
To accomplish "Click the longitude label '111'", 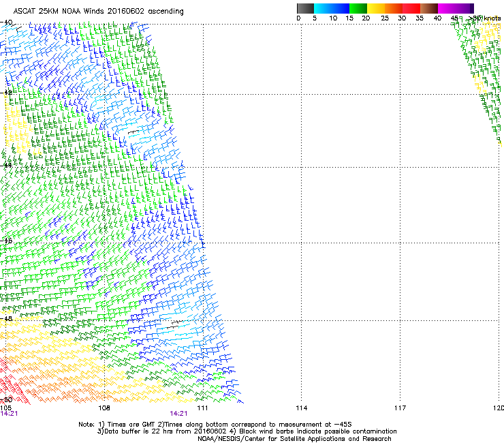I will (202, 408).
